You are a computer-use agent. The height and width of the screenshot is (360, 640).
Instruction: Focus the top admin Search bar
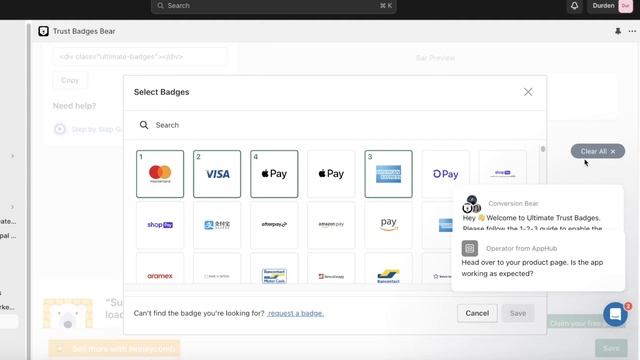tap(273, 6)
